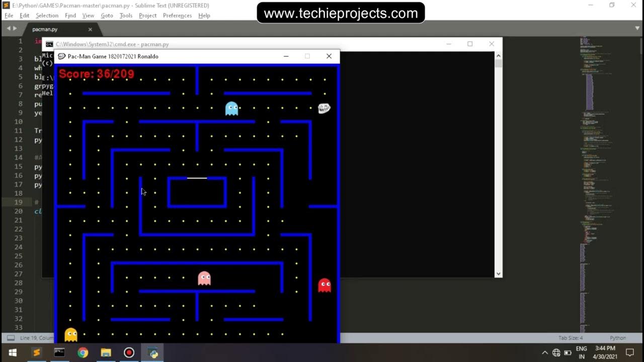Open the Selection menu
644x362 pixels.
tap(47, 16)
